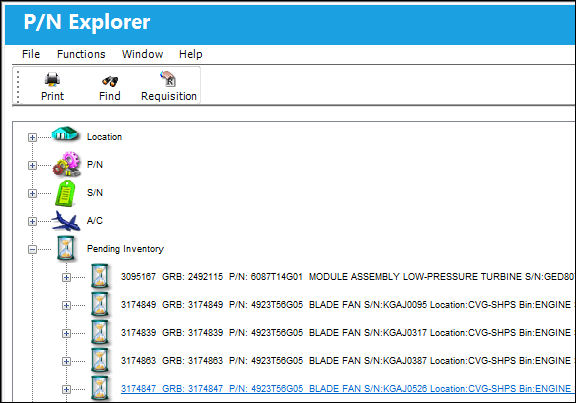This screenshot has height=403, width=576.
Task: Collapse the Pending Inventory node
Action: [32, 249]
